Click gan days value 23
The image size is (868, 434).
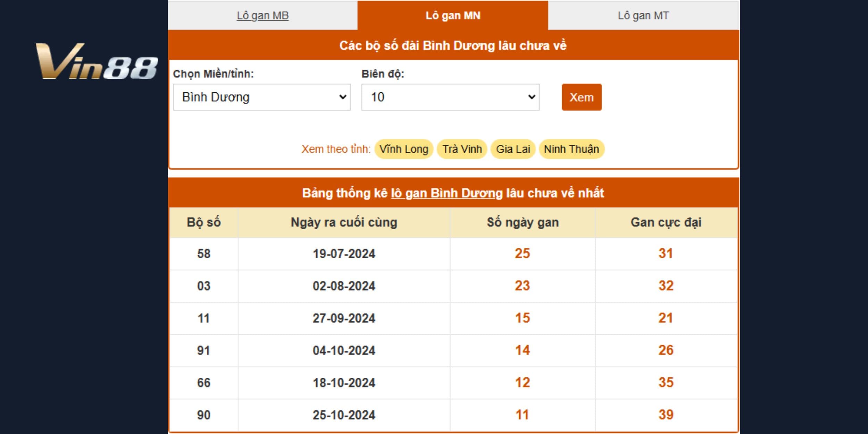[x=523, y=286]
